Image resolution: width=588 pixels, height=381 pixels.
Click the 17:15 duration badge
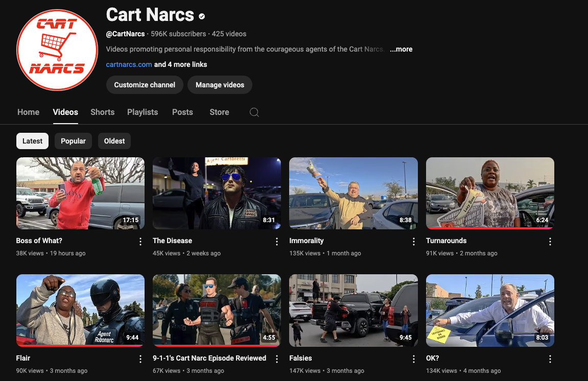[x=130, y=220]
